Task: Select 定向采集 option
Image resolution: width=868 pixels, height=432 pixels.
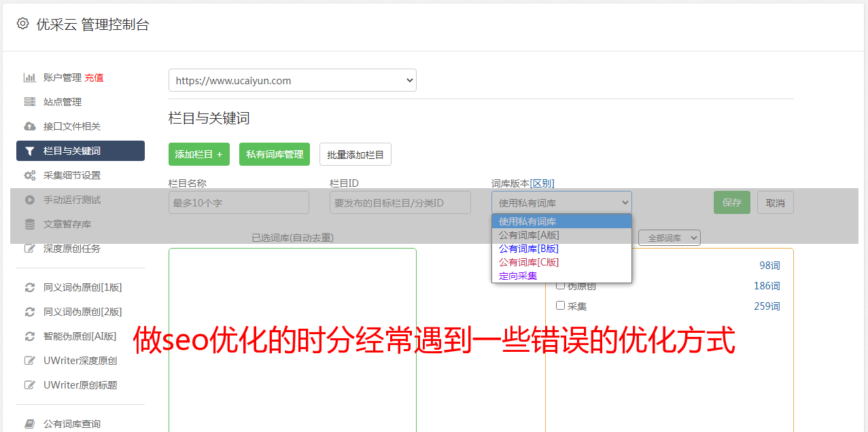Action: [x=561, y=276]
